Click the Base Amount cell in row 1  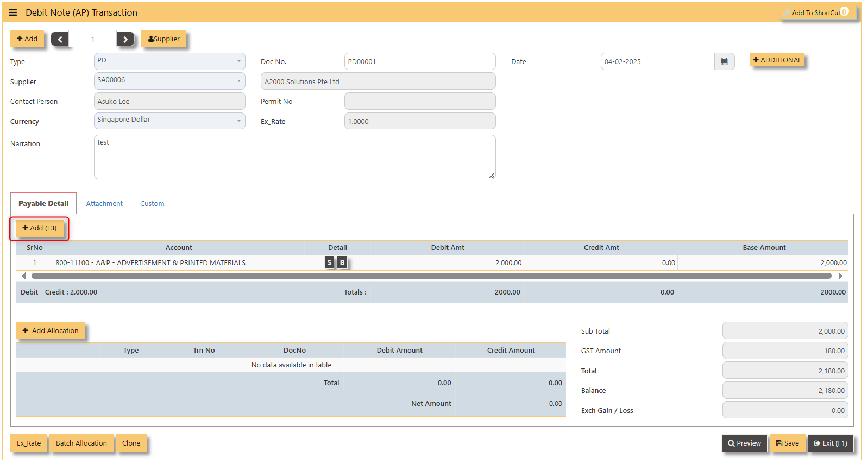[763, 262]
